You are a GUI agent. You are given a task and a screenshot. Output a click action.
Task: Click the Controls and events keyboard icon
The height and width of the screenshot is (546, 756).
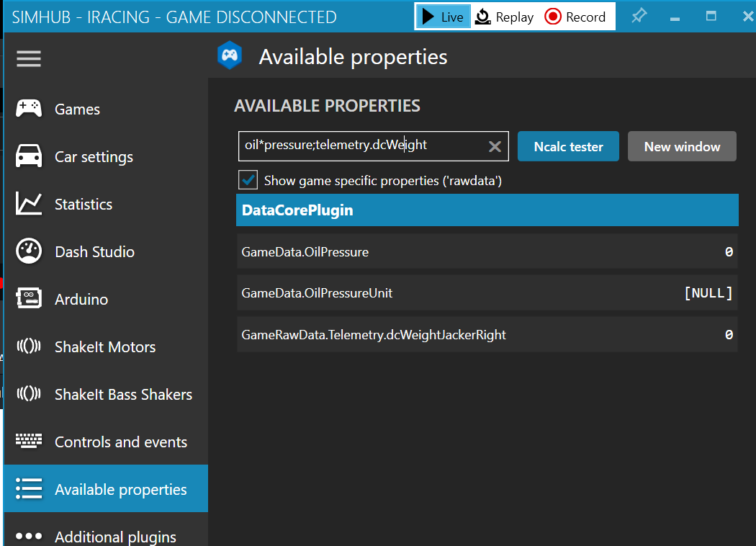pos(29,440)
